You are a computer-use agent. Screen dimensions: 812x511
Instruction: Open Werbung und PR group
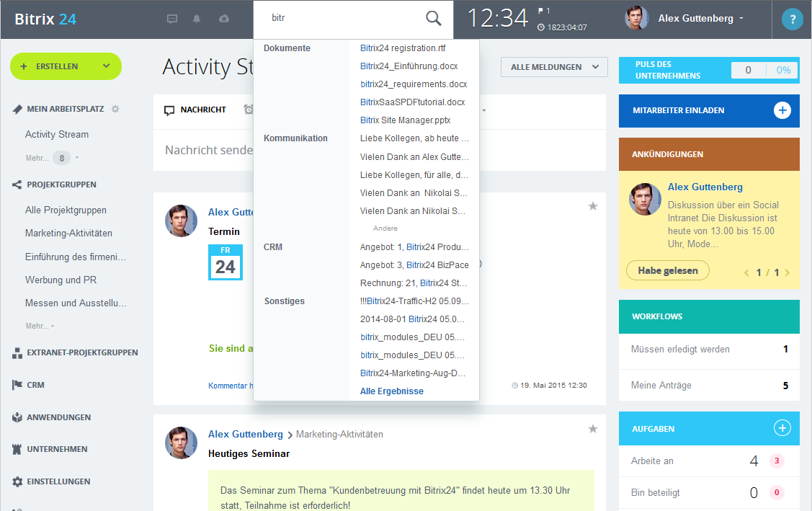pyautogui.click(x=61, y=280)
